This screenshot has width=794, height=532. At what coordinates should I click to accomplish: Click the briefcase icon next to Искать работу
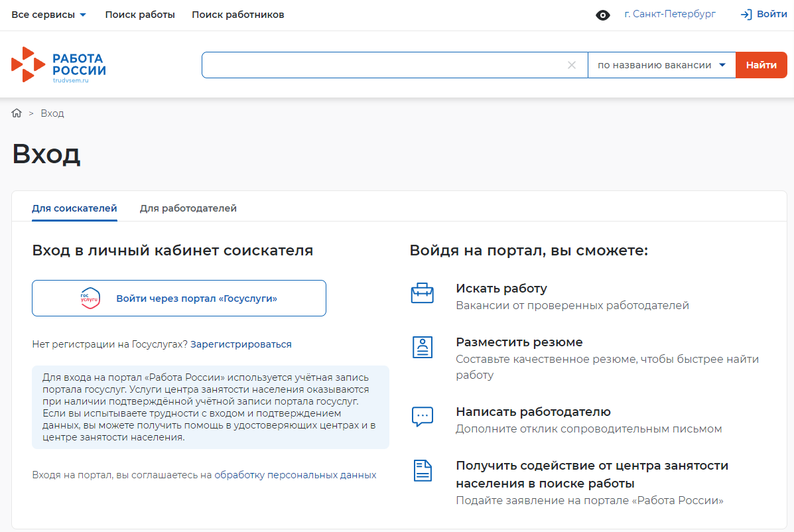(x=423, y=292)
